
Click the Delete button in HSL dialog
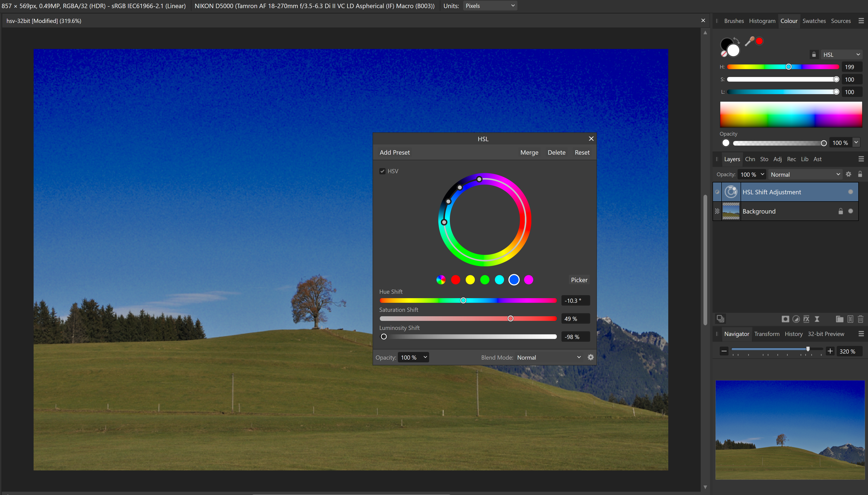556,152
